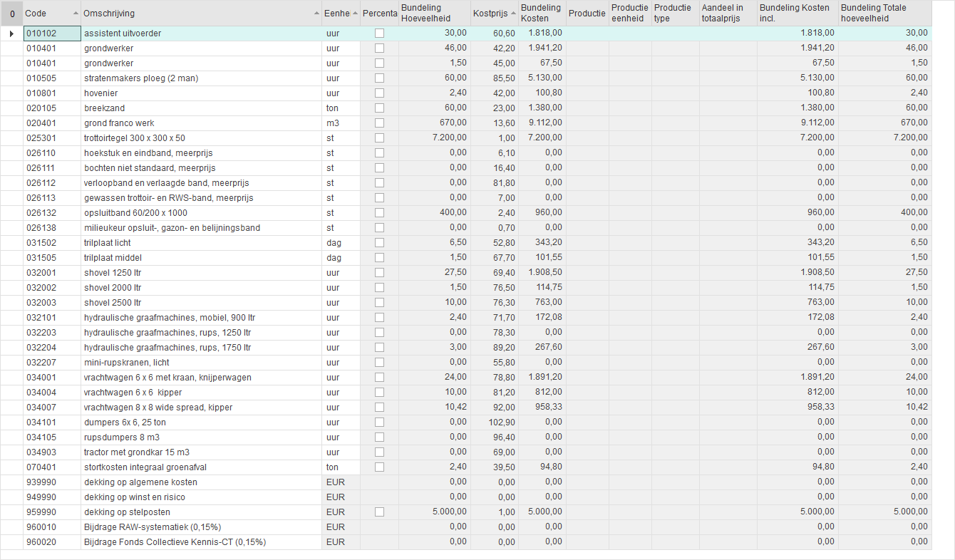Tick the checkbox for stratenmakers ploeg (2 man)
Image resolution: width=955 pixels, height=560 pixels.
tap(379, 78)
